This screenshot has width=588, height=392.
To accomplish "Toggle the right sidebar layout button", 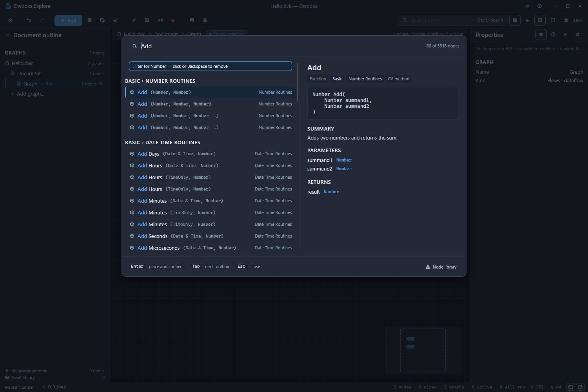I will click(x=581, y=387).
